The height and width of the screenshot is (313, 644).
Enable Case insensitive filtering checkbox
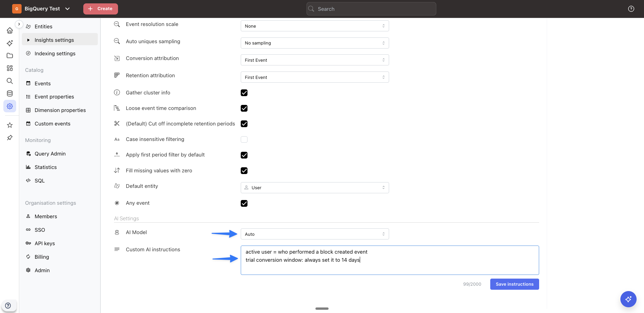[244, 139]
